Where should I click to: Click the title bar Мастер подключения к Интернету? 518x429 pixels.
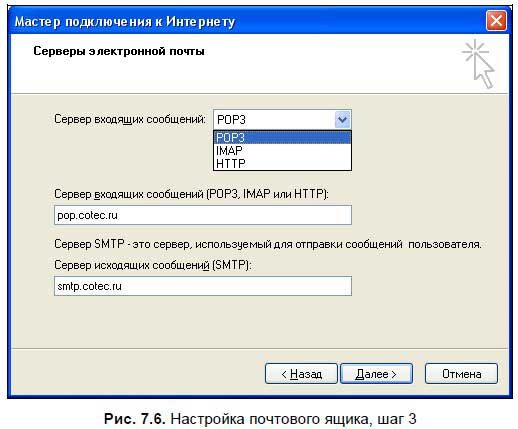pos(125,21)
